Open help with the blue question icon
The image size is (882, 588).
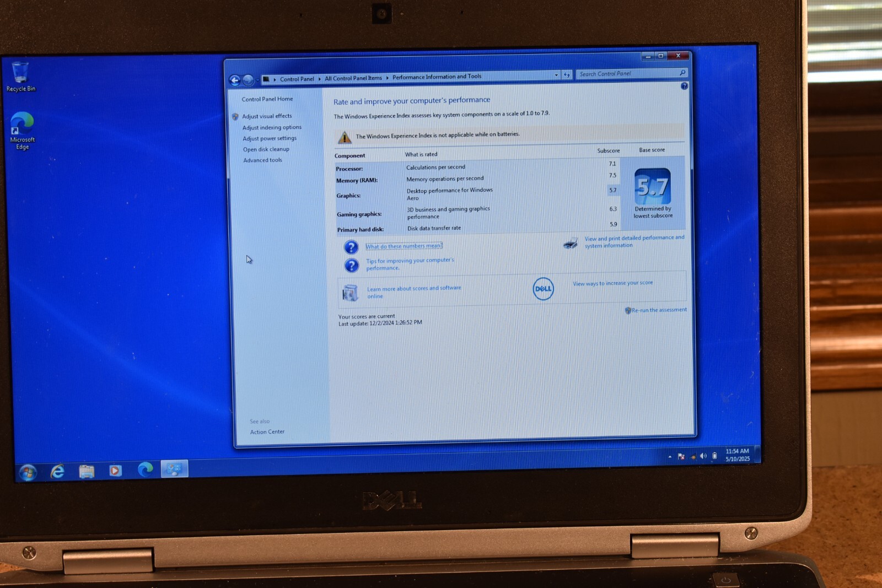[684, 86]
